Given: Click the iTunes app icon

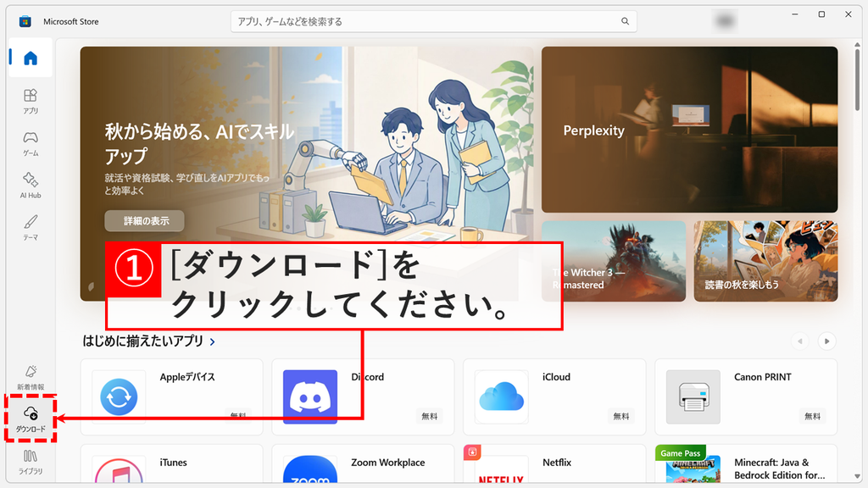Looking at the screenshot, I should (x=119, y=469).
